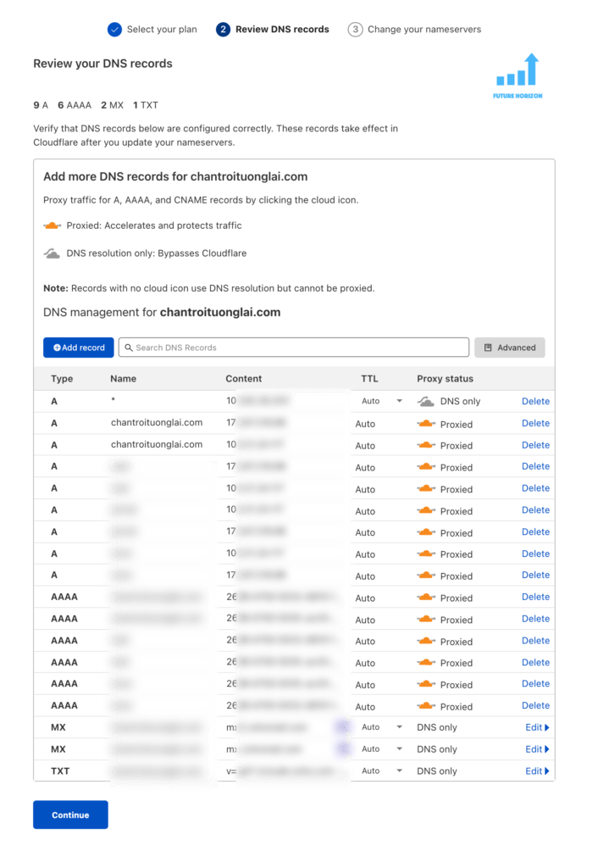The height and width of the screenshot is (868, 598).
Task: Click the Add record button
Action: pyautogui.click(x=79, y=348)
